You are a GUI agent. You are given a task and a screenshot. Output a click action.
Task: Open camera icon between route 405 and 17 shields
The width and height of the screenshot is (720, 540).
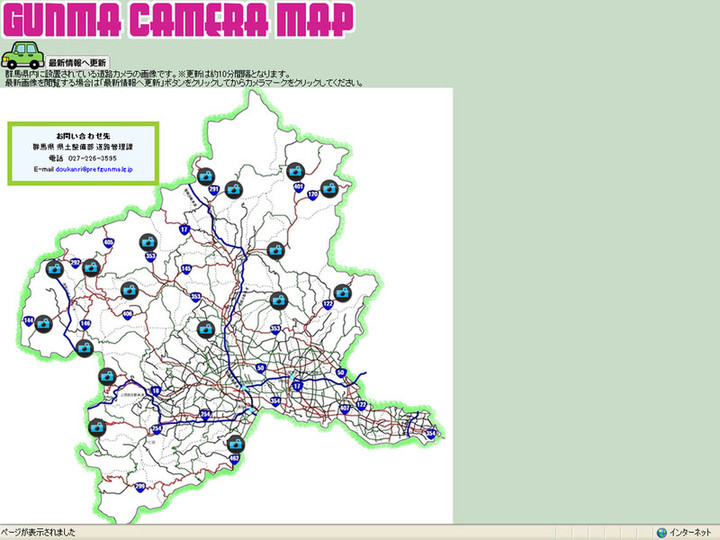[x=148, y=242]
